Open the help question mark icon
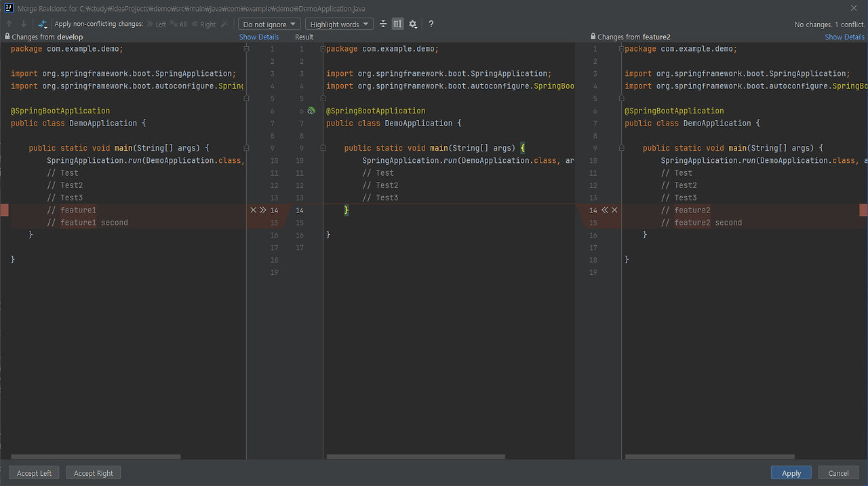The image size is (868, 486). [x=431, y=24]
